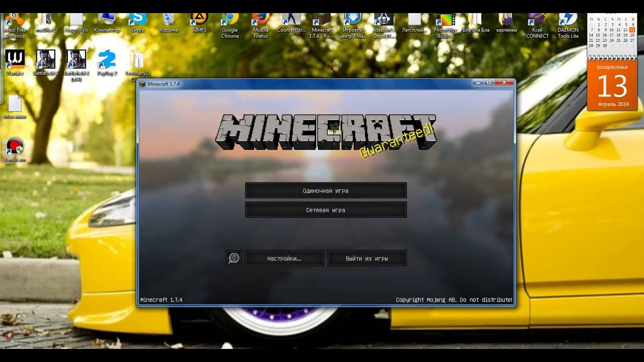This screenshot has height=362, width=644.
Task: Select the Mozilla Firefox desktop icon
Action: [x=261, y=26]
